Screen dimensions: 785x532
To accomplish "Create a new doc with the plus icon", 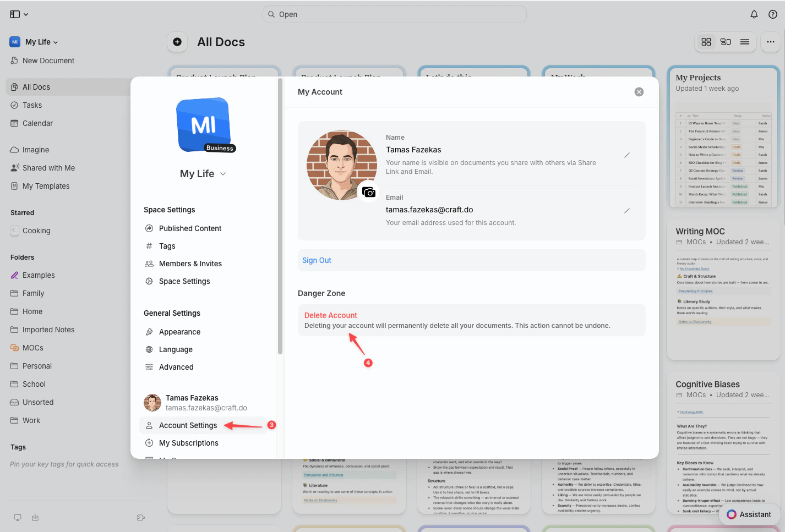I will 177,42.
